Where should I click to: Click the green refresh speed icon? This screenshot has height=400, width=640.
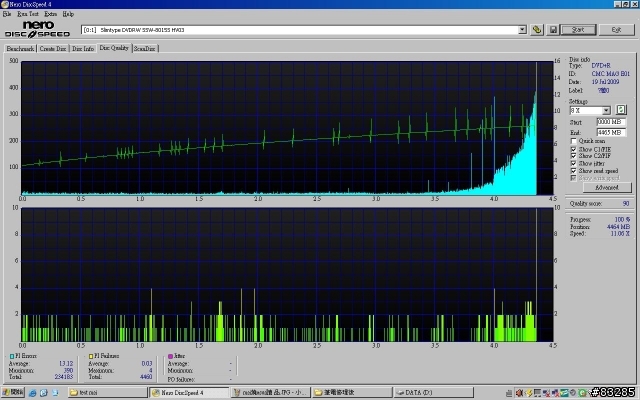(621, 110)
